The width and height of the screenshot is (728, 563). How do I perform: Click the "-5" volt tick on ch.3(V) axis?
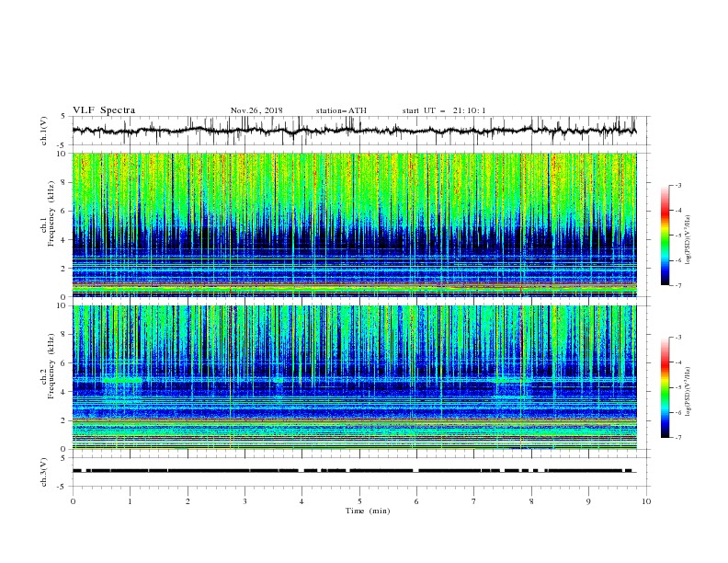coord(63,487)
